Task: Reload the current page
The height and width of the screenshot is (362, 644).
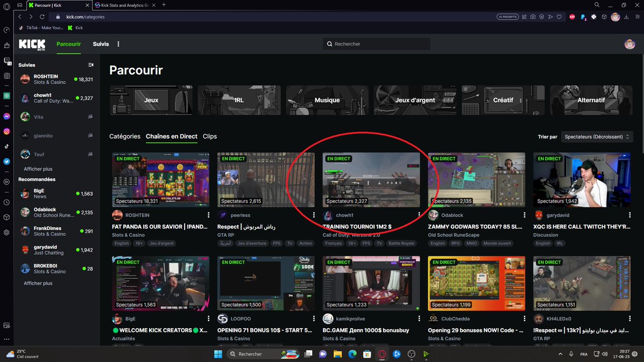Action: tap(42, 17)
